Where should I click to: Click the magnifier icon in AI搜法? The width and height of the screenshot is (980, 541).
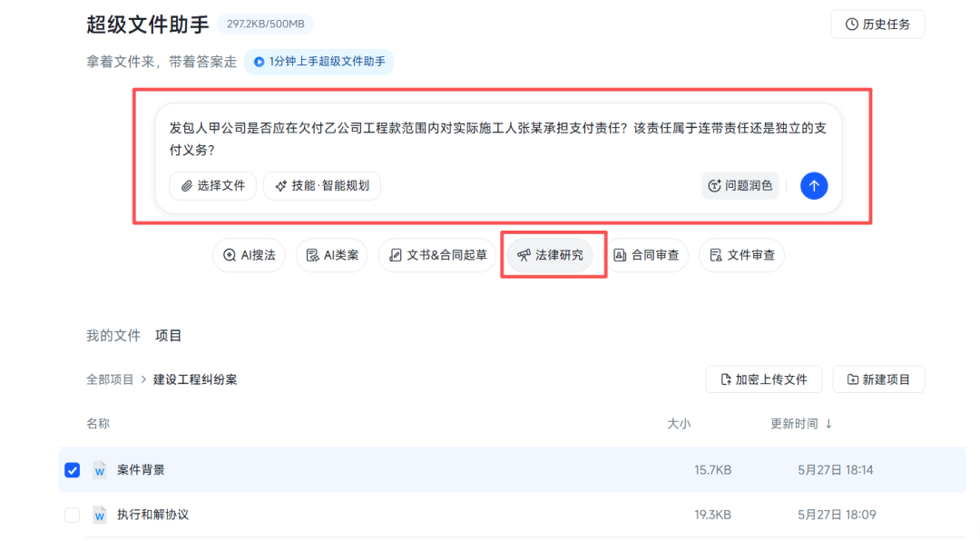[230, 255]
